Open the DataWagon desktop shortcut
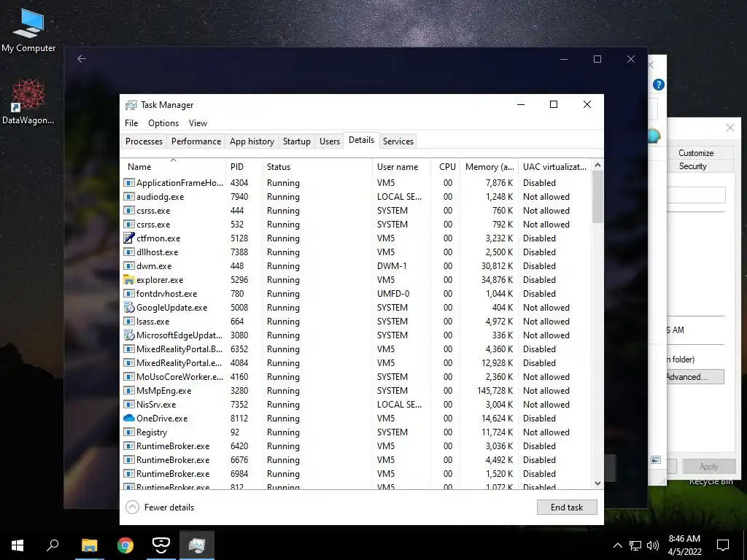 click(28, 102)
